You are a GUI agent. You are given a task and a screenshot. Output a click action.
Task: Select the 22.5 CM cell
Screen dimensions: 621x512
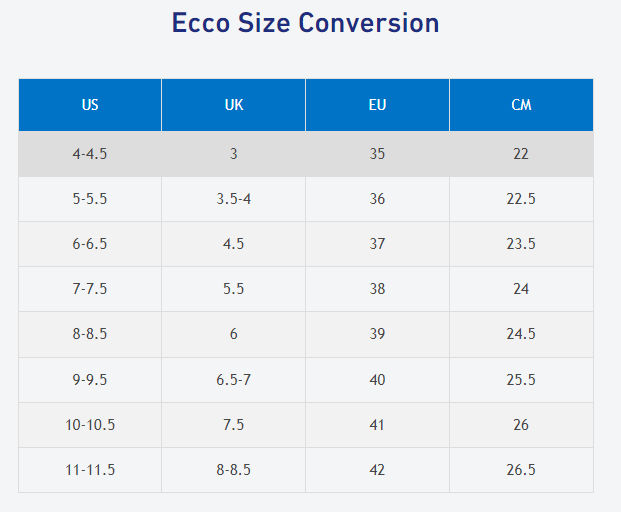point(521,199)
